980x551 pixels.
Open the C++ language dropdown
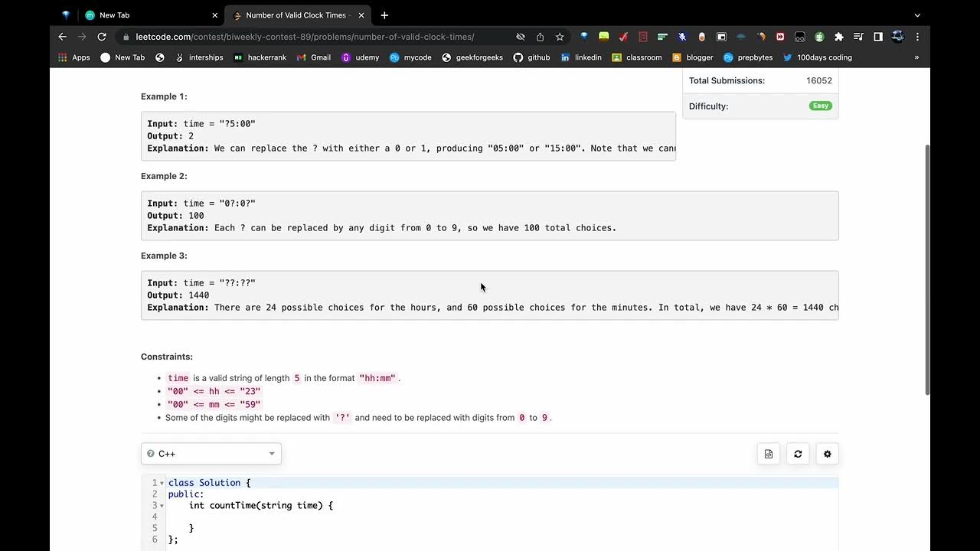[211, 454]
